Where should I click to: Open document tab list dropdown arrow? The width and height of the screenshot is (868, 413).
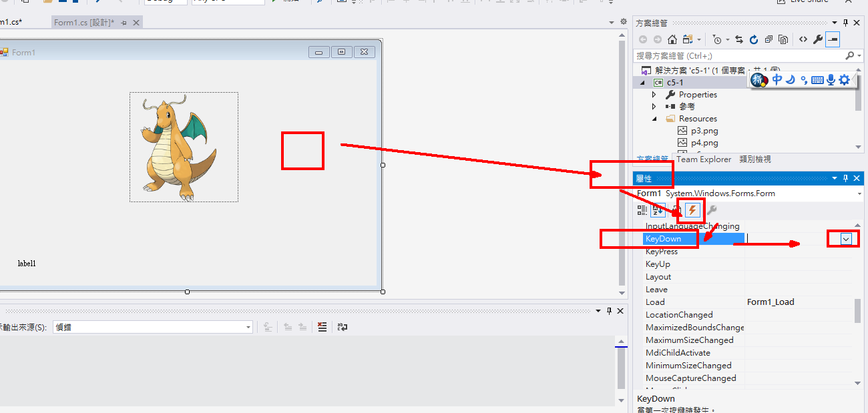point(613,22)
